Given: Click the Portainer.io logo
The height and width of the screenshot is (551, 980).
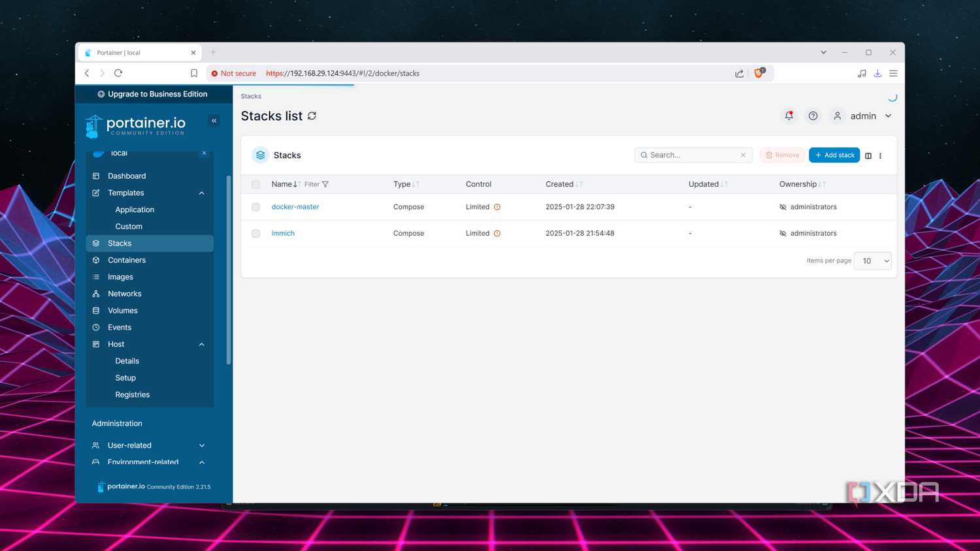Looking at the screenshot, I should click(136, 125).
